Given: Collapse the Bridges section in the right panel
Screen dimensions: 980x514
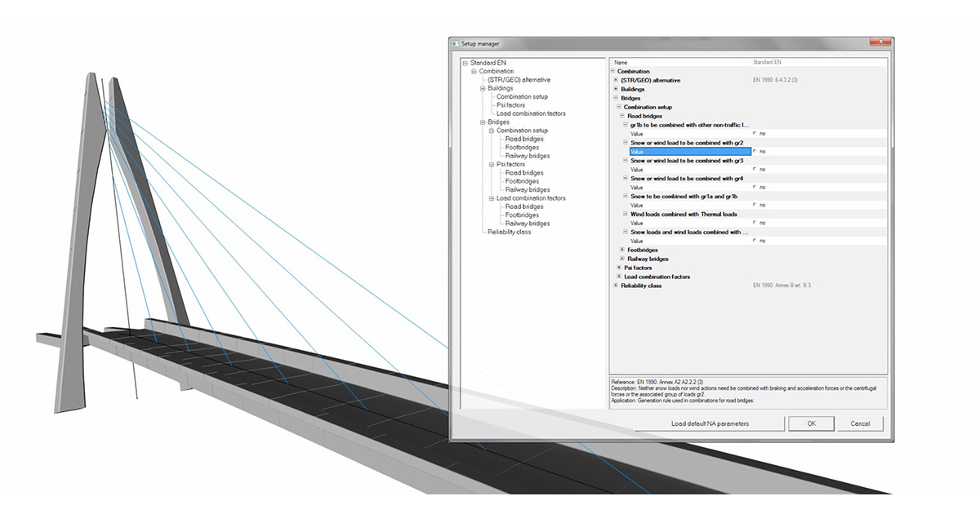Looking at the screenshot, I should [615, 97].
